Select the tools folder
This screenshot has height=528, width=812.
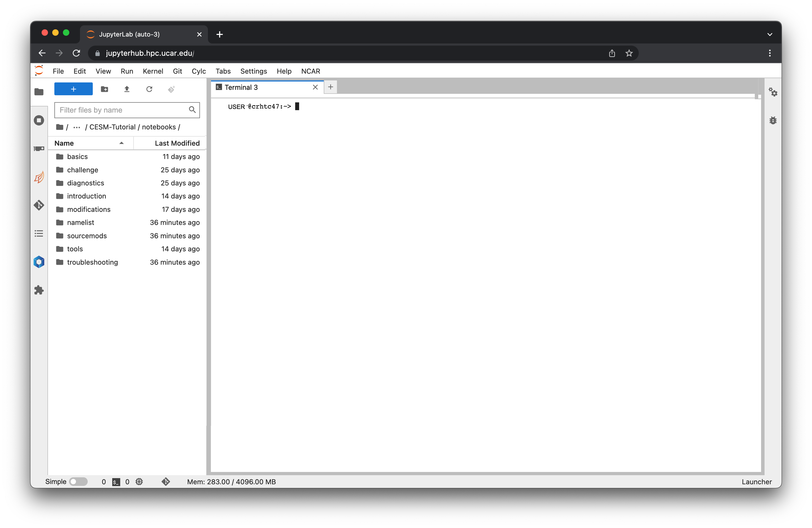127,249
